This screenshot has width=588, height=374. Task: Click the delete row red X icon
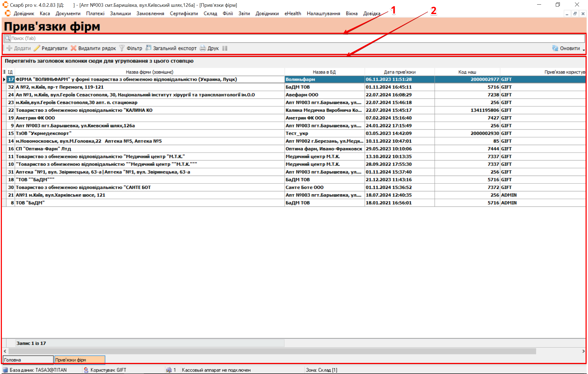73,48
